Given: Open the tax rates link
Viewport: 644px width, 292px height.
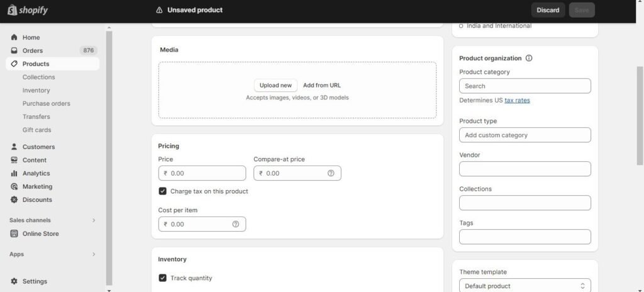Looking at the screenshot, I should (x=517, y=101).
